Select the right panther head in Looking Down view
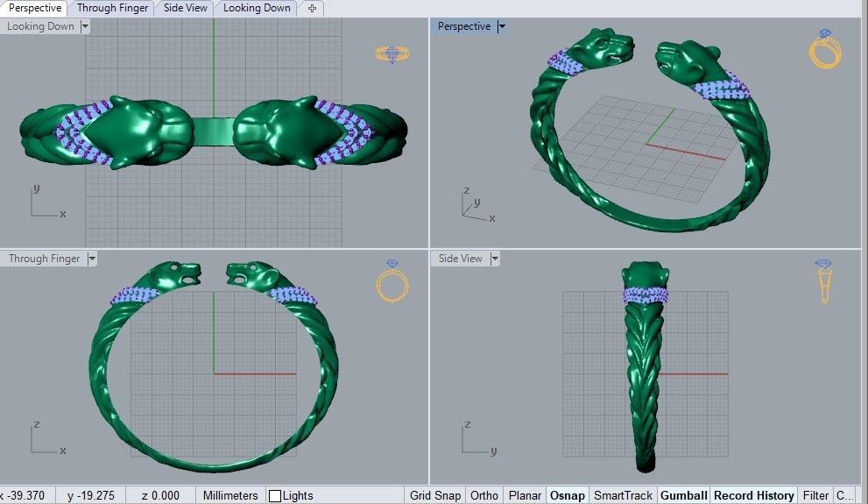 coord(288,131)
